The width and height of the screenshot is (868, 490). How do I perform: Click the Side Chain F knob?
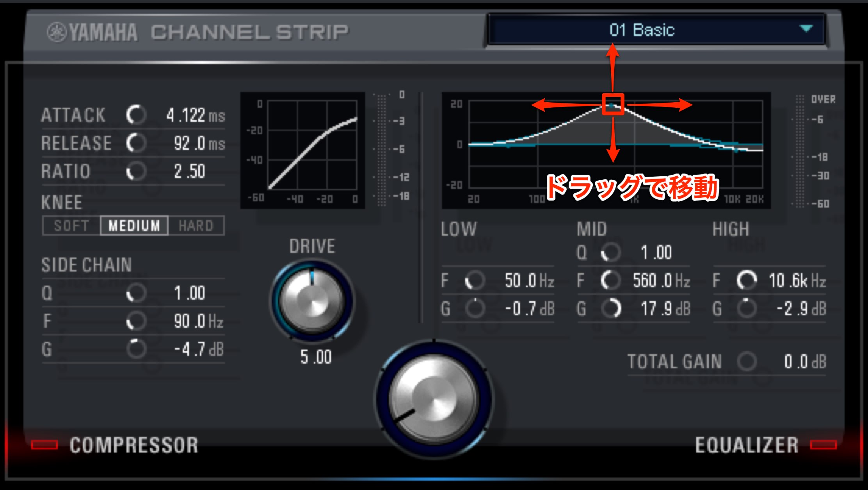136,321
